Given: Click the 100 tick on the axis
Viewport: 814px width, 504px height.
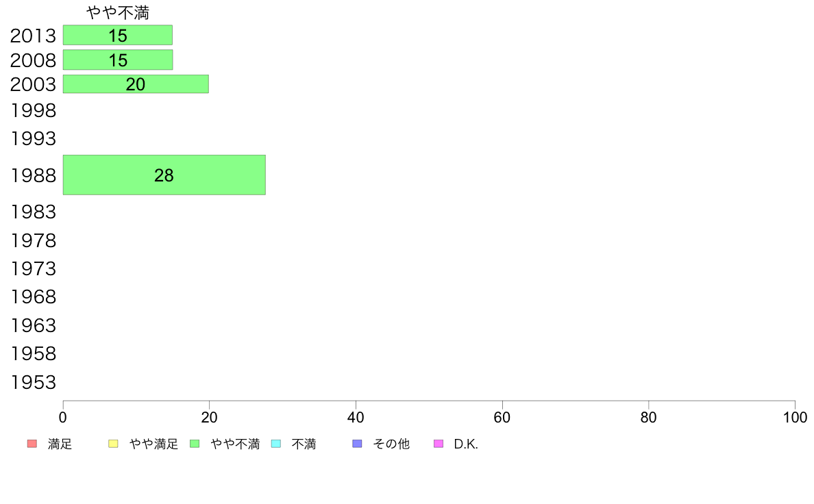Looking at the screenshot, I should pyautogui.click(x=795, y=417).
